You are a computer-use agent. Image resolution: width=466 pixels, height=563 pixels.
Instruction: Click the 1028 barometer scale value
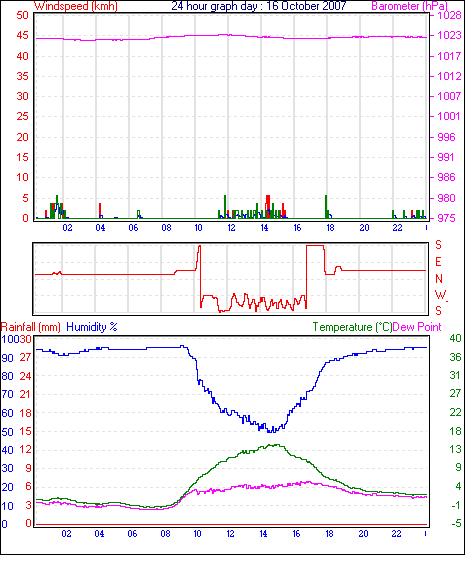(449, 15)
